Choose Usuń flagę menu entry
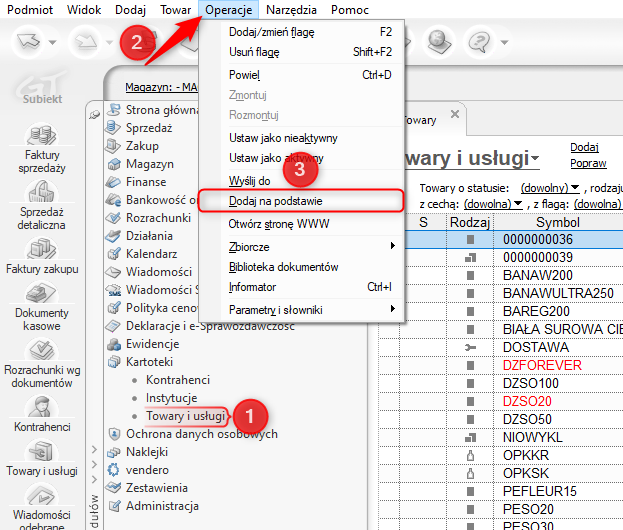Screen dimensions: 623x530 pos(302,52)
